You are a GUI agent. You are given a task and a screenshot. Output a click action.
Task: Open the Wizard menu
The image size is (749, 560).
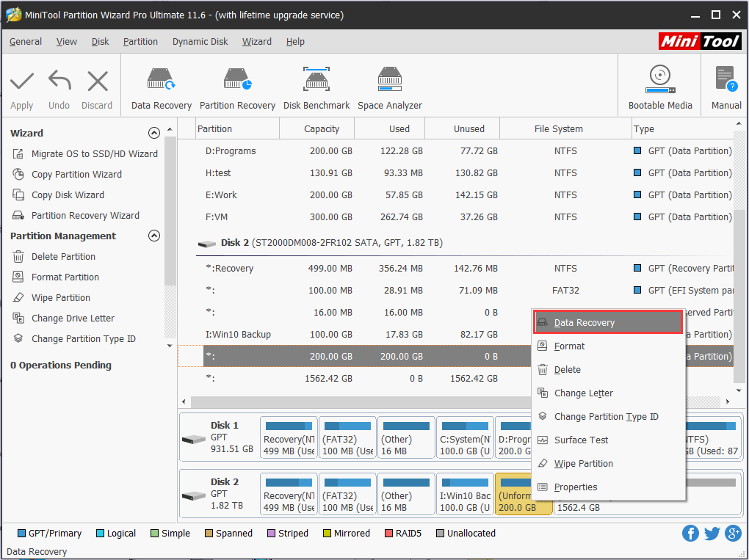click(x=256, y=42)
